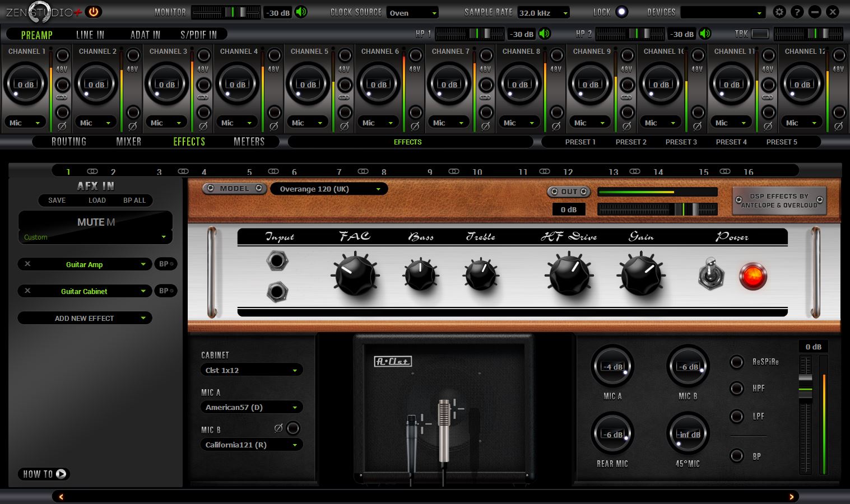Open the Cabinet dropdown showing Clst 1x12

251,370
